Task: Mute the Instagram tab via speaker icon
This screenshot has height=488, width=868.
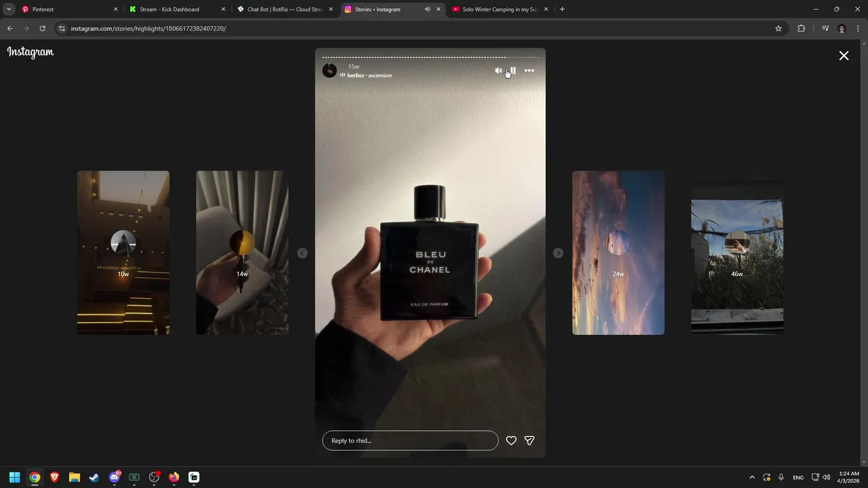Action: (x=427, y=9)
